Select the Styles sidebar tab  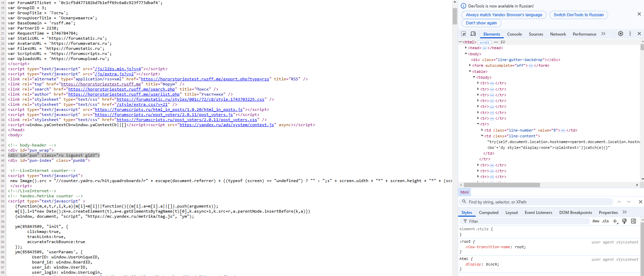click(x=467, y=213)
